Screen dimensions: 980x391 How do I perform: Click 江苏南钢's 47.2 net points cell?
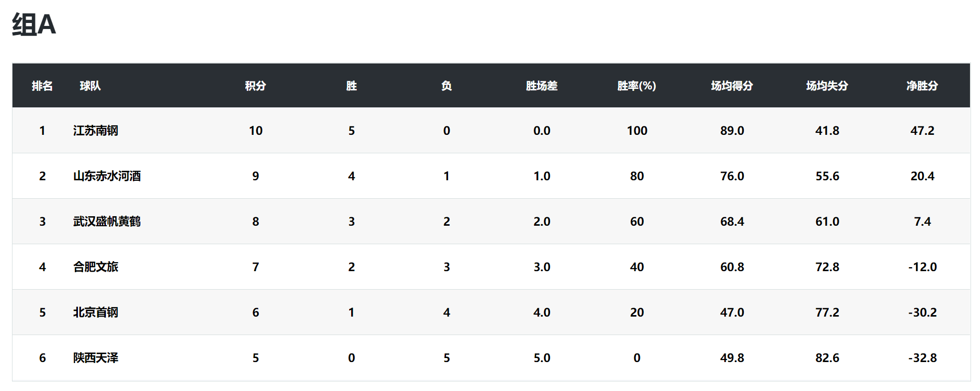click(x=922, y=131)
